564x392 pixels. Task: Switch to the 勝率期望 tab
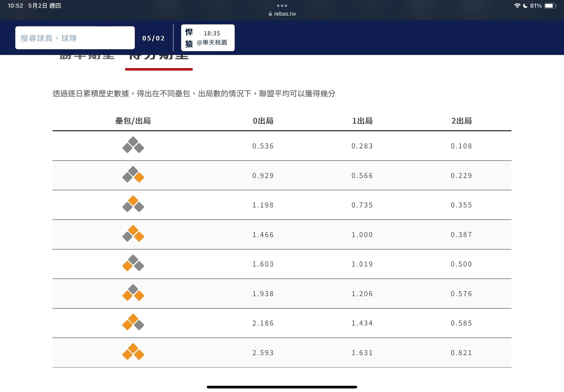pos(87,58)
